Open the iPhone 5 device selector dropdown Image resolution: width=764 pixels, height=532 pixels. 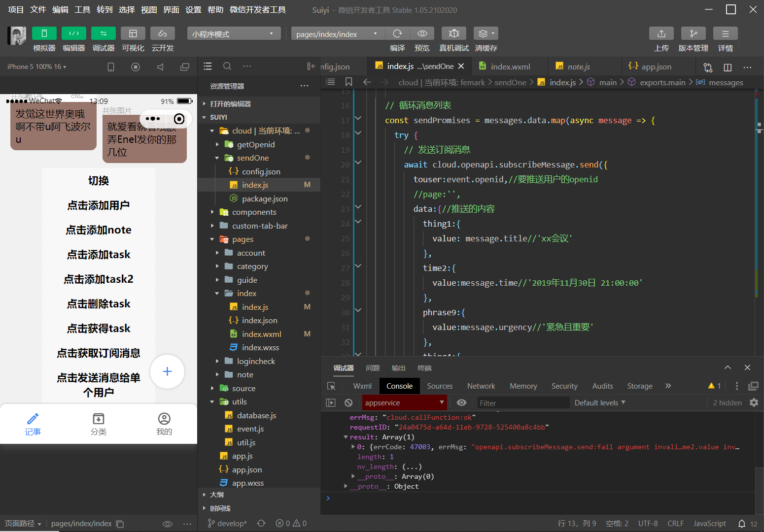click(37, 66)
